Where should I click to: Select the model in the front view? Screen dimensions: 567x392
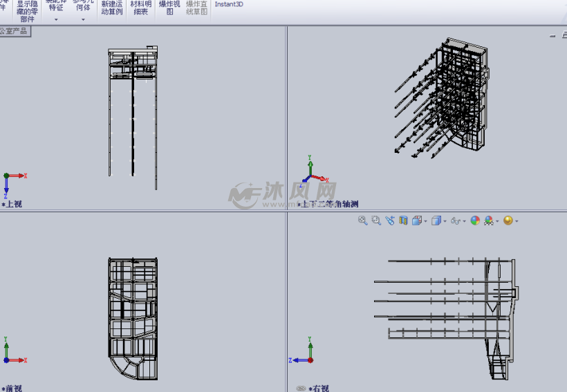coord(133,319)
